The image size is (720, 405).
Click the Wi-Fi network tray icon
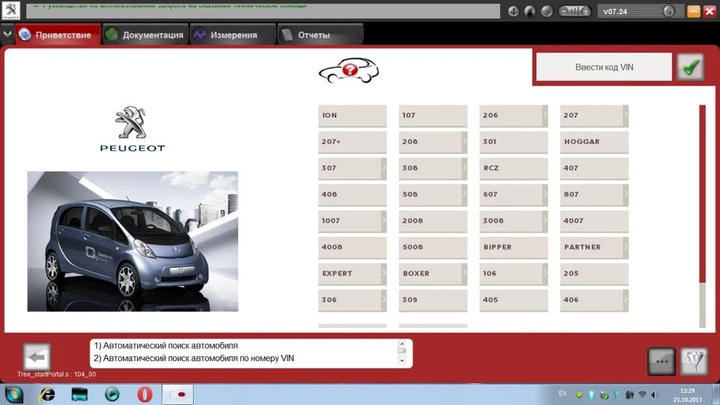pos(642,395)
